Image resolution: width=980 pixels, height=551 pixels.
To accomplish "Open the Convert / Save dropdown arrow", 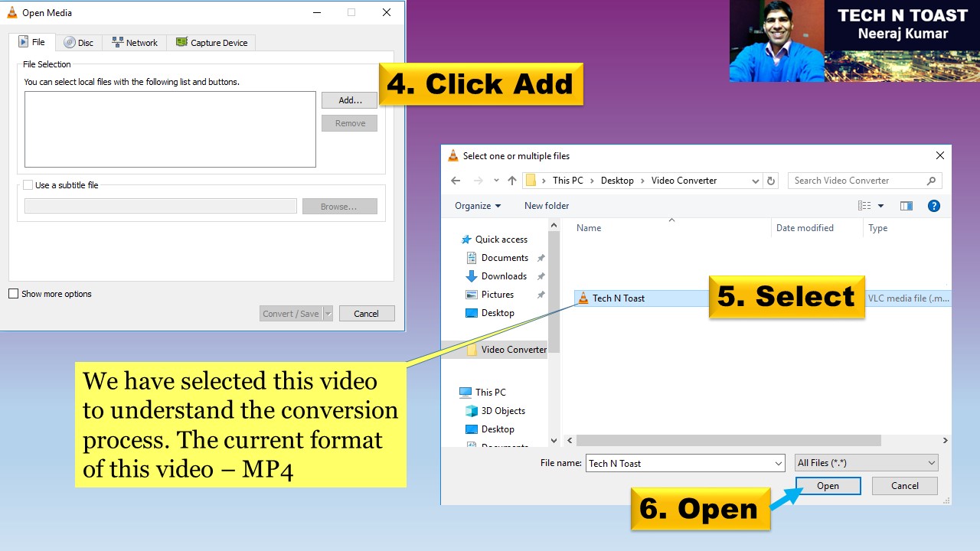I will (328, 314).
